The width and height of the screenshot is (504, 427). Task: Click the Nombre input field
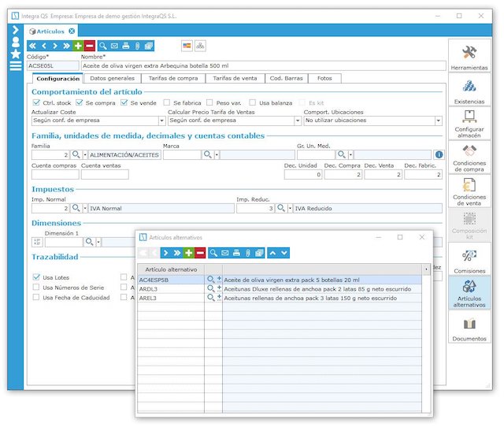pos(263,66)
